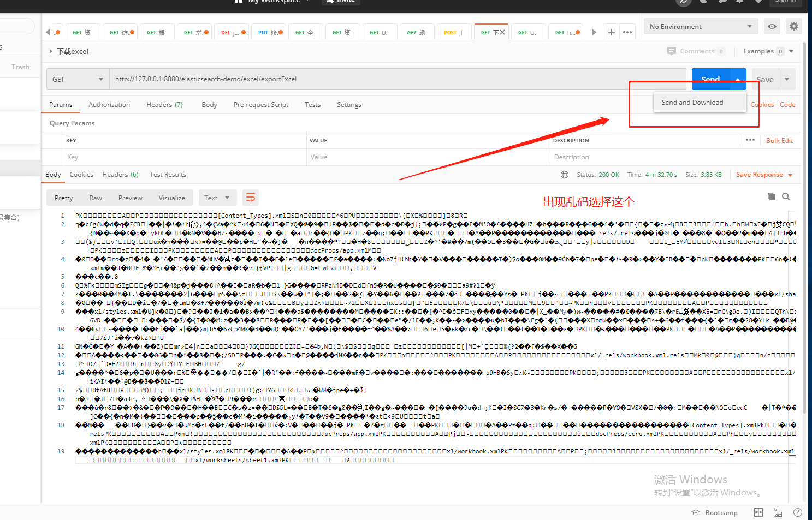Copy response body to clipboard
The width and height of the screenshot is (812, 520).
(x=772, y=196)
